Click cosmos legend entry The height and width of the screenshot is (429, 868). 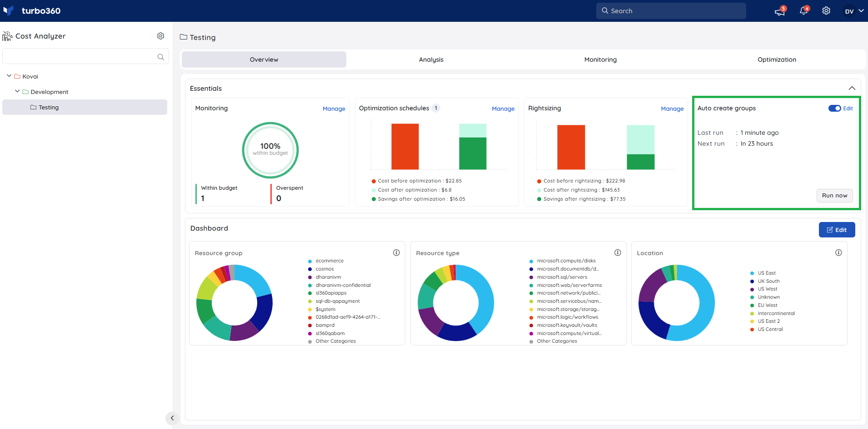pos(321,269)
